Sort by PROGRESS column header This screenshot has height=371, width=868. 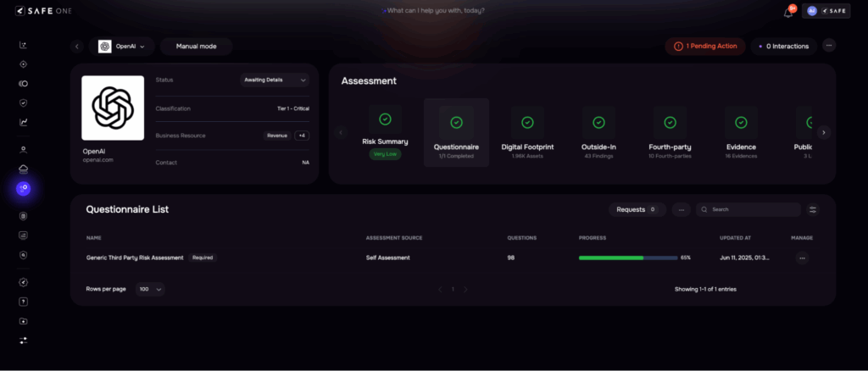click(593, 238)
